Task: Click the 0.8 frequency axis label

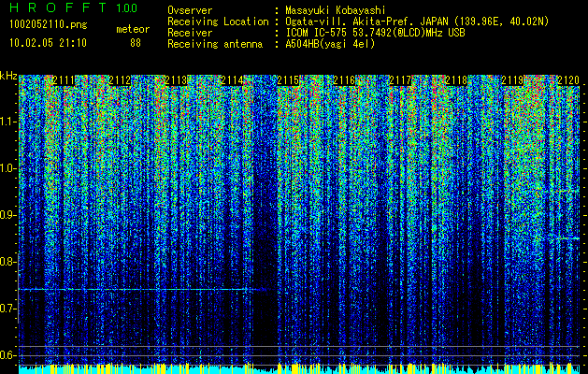Action: pyautogui.click(x=8, y=262)
